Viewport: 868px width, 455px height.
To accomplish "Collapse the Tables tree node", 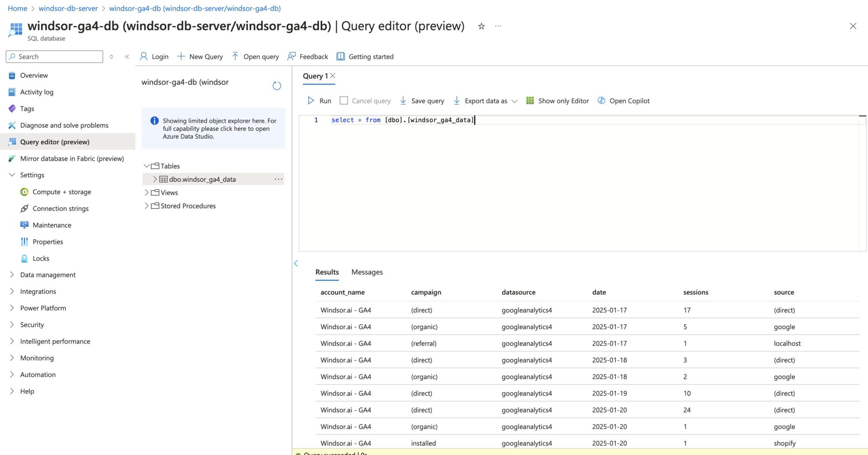I will click(x=146, y=166).
